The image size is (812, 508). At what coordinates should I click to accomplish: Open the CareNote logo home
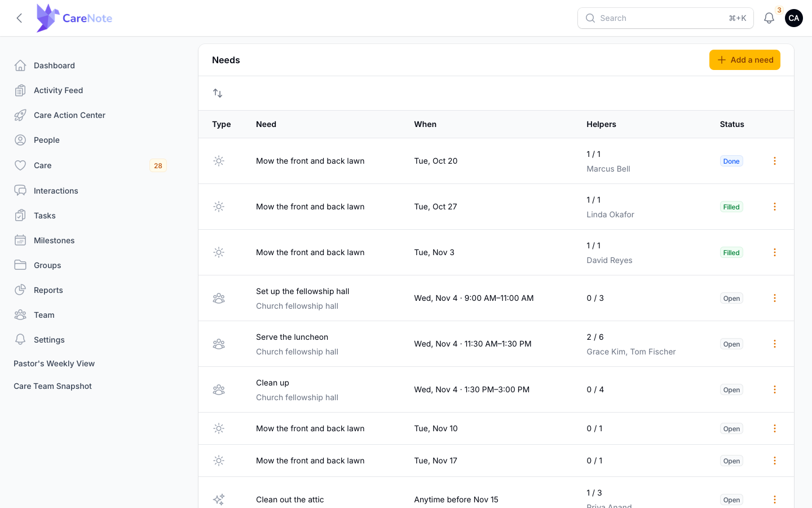pos(74,18)
